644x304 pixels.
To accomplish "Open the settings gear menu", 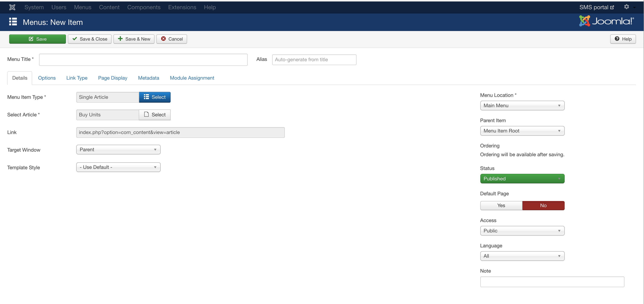I will [627, 7].
